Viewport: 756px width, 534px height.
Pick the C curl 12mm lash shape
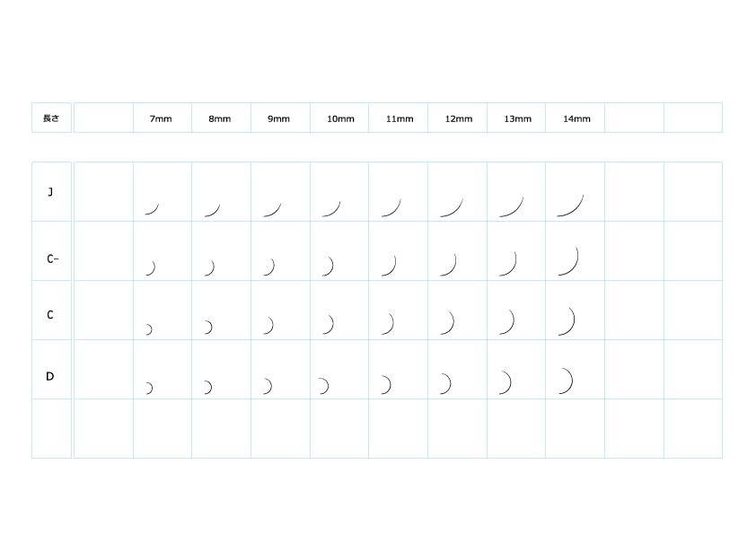(447, 322)
